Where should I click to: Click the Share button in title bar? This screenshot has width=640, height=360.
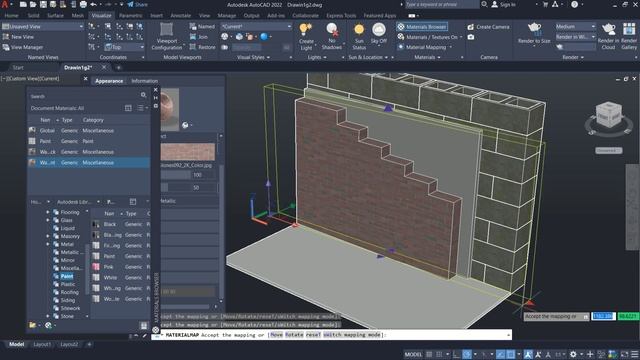[x=138, y=4]
